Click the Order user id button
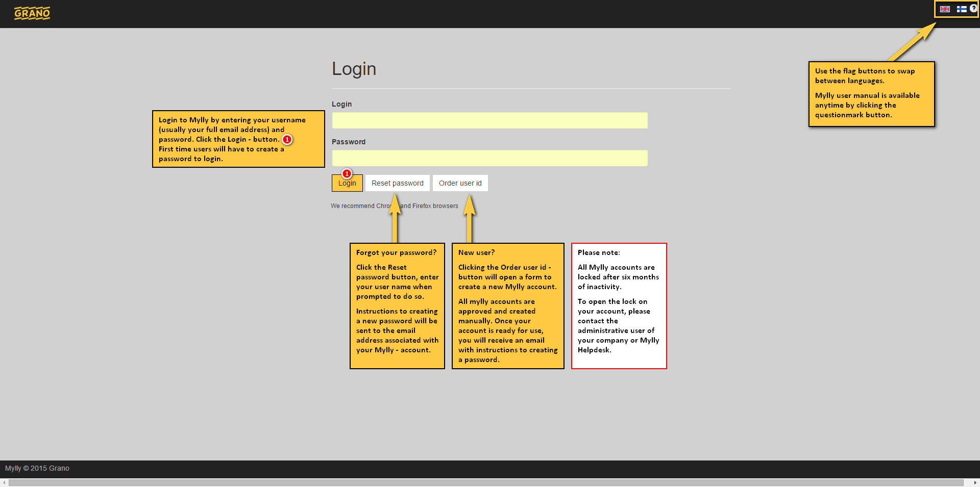The width and height of the screenshot is (980, 487). coord(460,183)
